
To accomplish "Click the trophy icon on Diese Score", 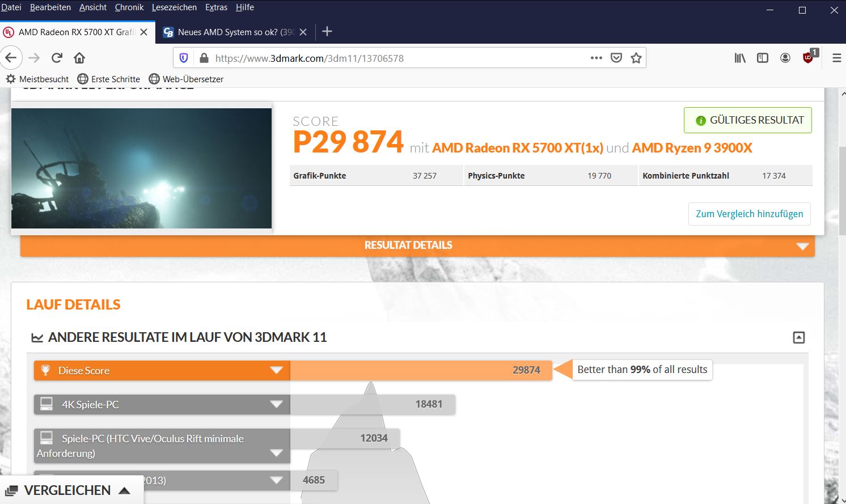I will 45,370.
